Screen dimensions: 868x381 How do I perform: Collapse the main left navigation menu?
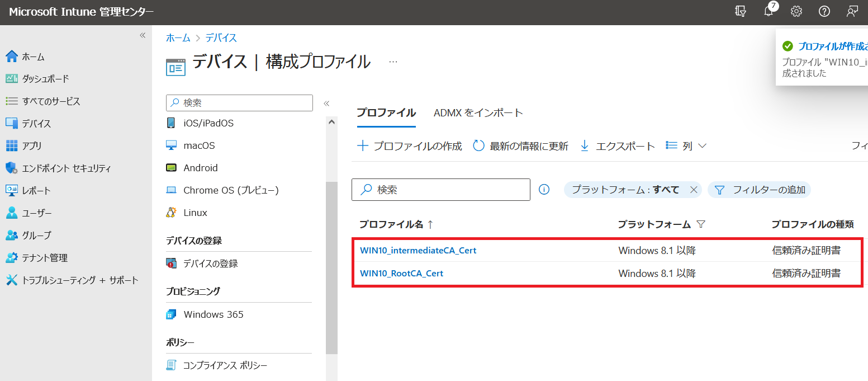(143, 35)
